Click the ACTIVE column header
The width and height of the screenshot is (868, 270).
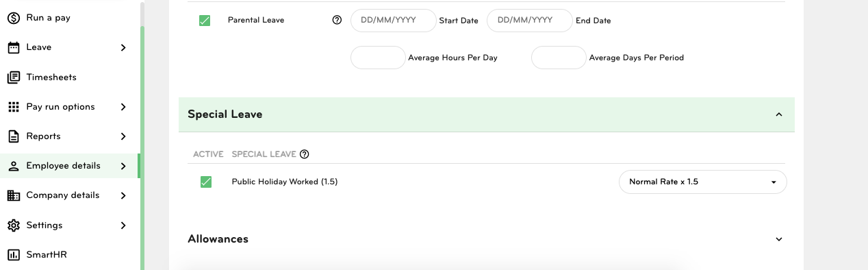coord(208,154)
